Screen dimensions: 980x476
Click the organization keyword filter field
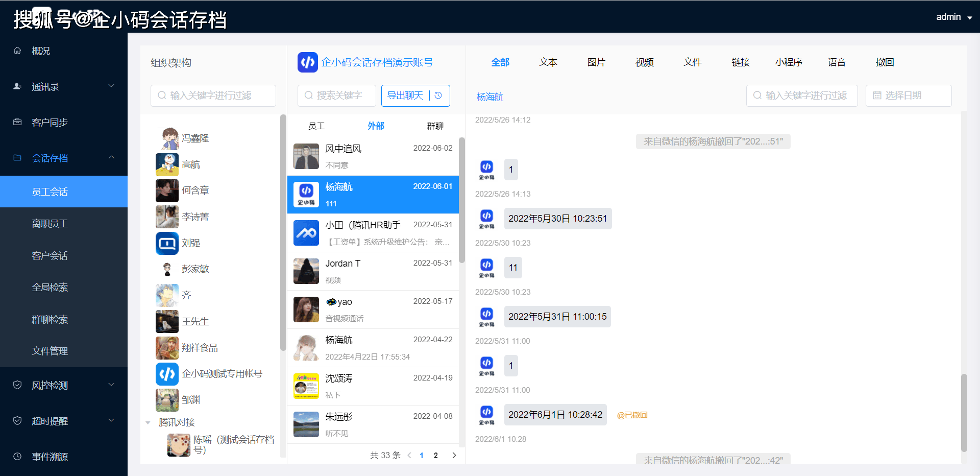click(213, 96)
